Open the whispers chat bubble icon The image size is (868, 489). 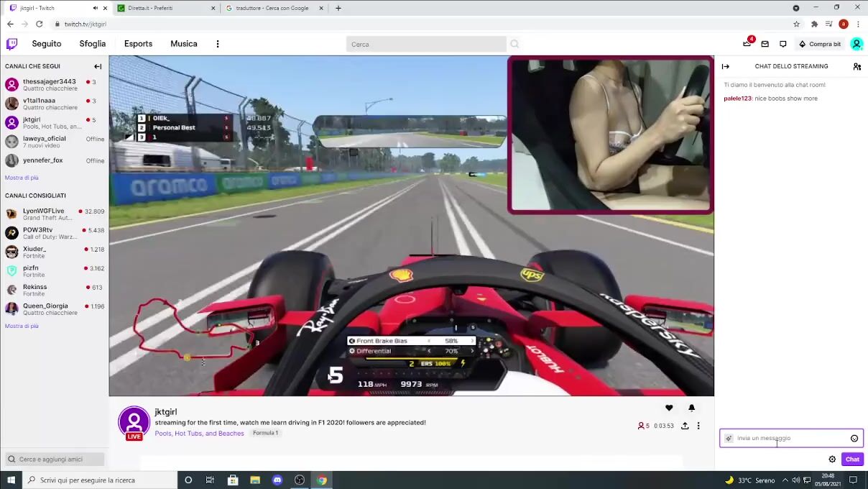click(783, 44)
